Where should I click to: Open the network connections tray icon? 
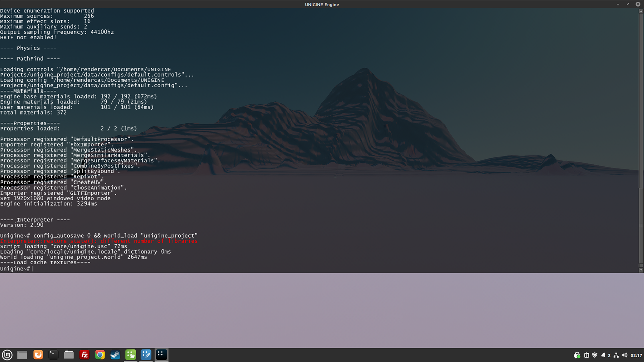click(616, 355)
